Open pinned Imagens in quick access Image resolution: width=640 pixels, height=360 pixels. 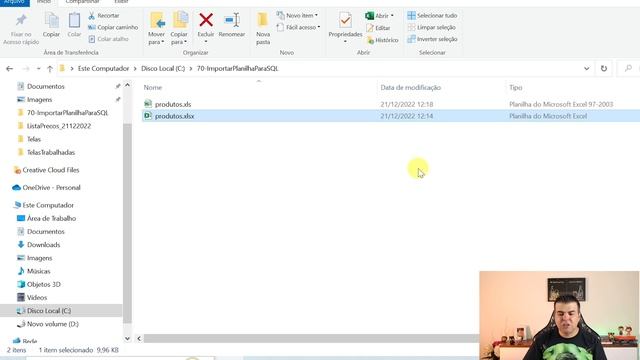click(x=39, y=100)
